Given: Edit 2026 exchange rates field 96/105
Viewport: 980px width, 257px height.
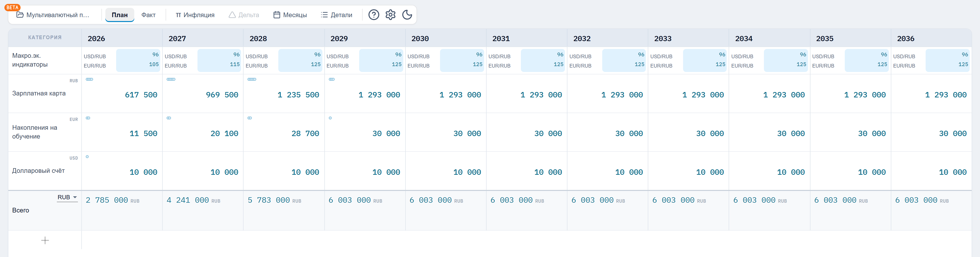Looking at the screenshot, I should (x=138, y=60).
